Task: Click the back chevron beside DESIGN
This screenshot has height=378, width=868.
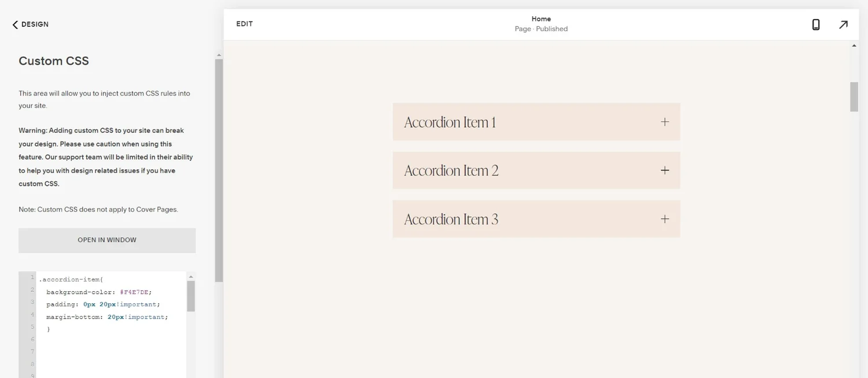Action: click(x=14, y=24)
